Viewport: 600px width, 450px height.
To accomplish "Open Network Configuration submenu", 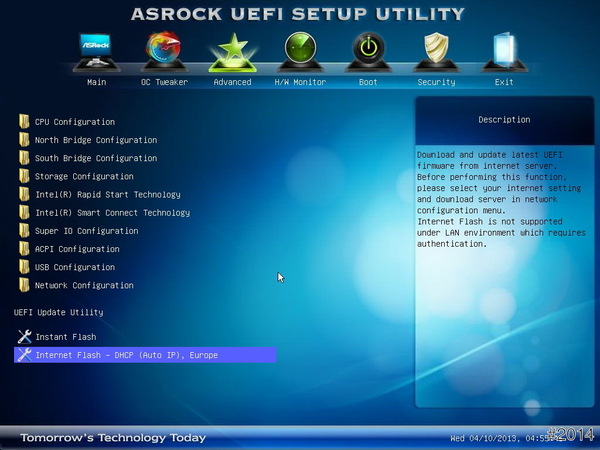I will [84, 285].
